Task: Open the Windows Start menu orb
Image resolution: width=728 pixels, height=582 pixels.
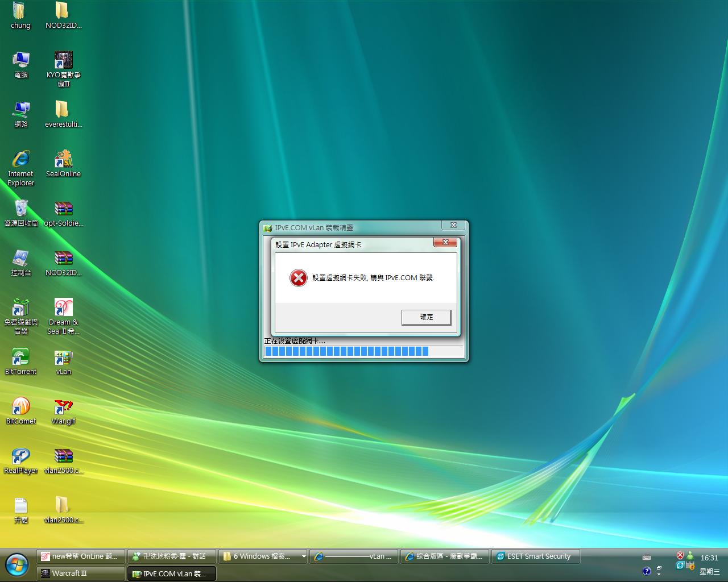Action: (17, 565)
